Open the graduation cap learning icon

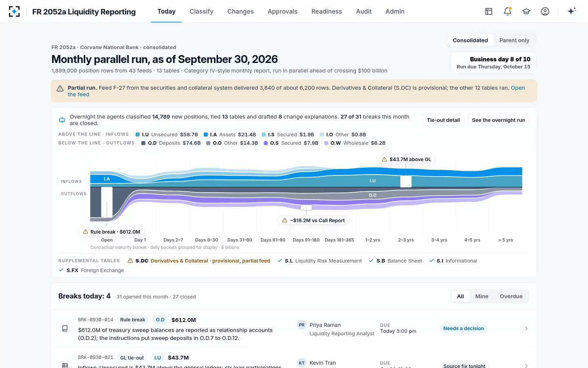pos(526,11)
